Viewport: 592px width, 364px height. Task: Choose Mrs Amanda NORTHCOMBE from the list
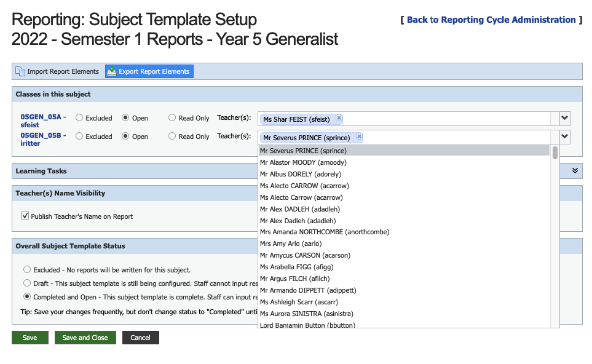click(325, 232)
